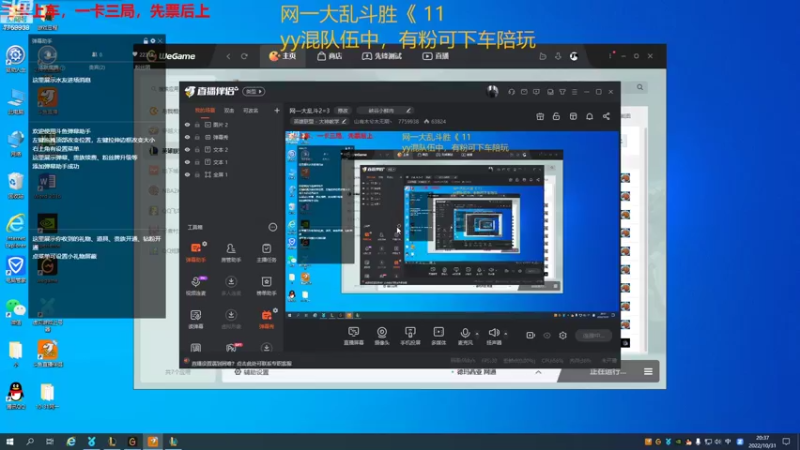Expand the WeGame server list chevron
The image size is (800, 450).
538,372
